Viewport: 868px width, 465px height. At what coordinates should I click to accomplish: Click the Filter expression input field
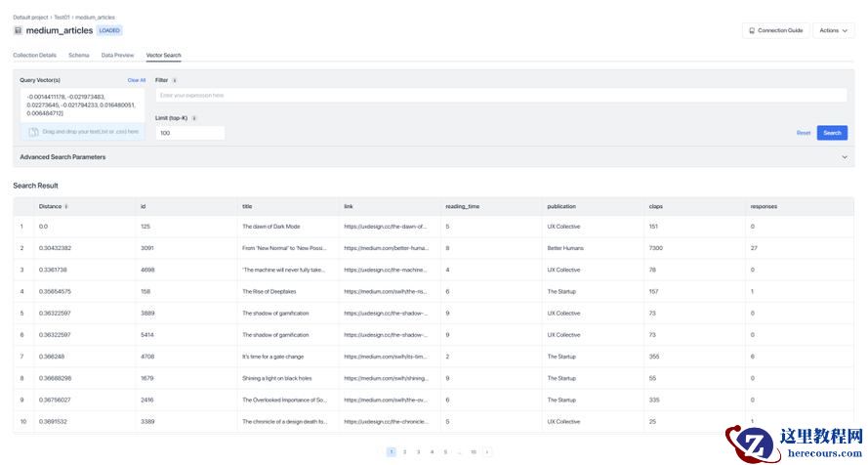[x=500, y=96]
